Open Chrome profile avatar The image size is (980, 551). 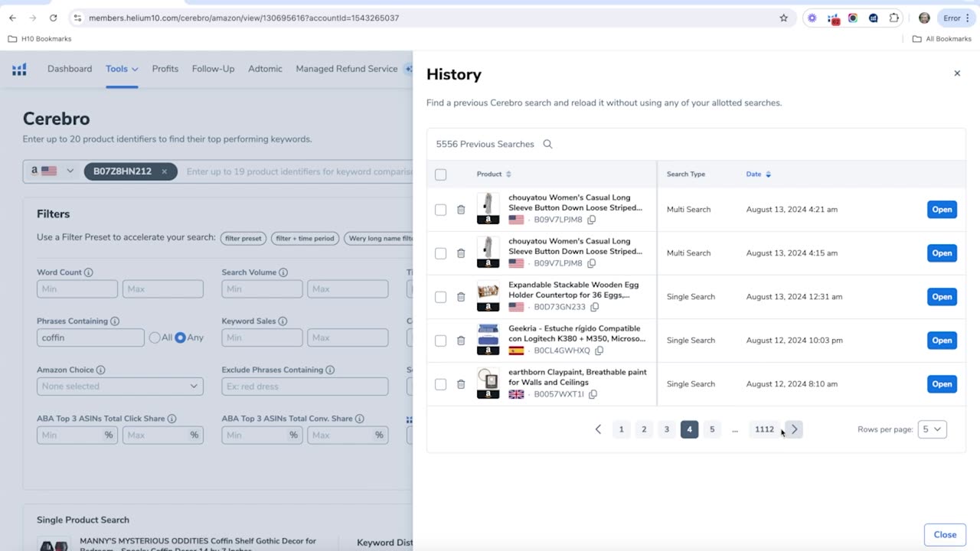[x=924, y=18]
